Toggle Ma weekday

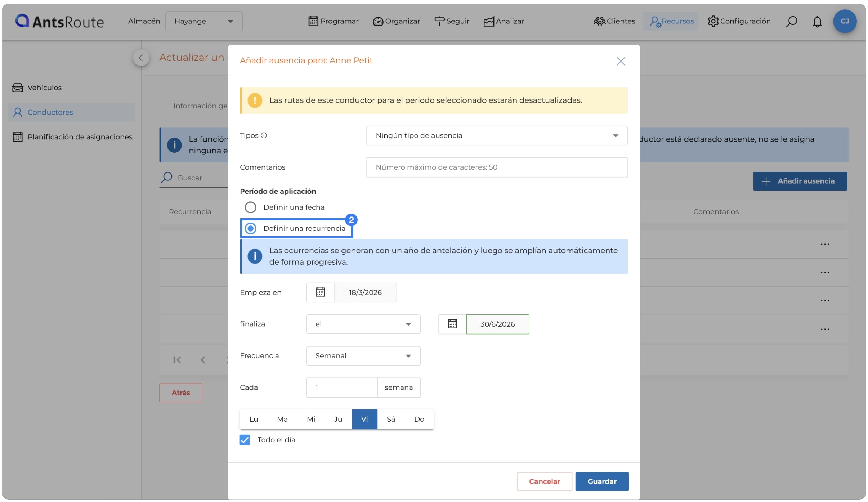coord(282,419)
